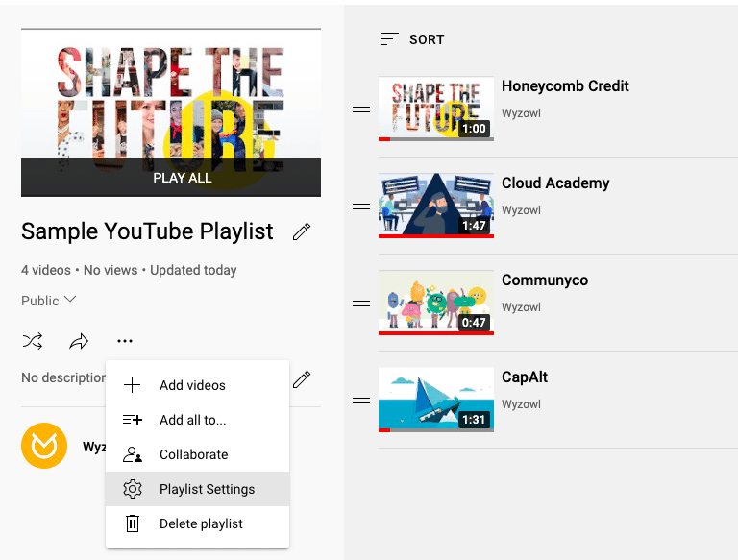The image size is (738, 560).
Task: Expand the Public visibility dropdown
Action: pyautogui.click(x=49, y=301)
